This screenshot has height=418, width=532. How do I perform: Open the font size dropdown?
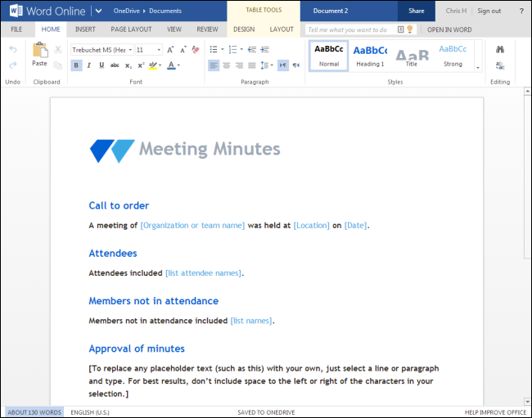point(158,50)
